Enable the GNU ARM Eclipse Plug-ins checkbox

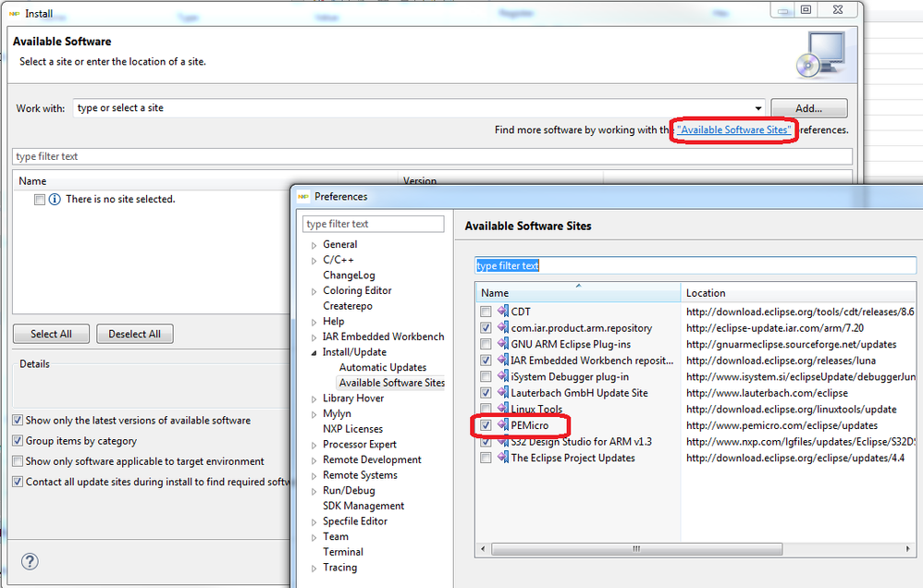tap(486, 344)
